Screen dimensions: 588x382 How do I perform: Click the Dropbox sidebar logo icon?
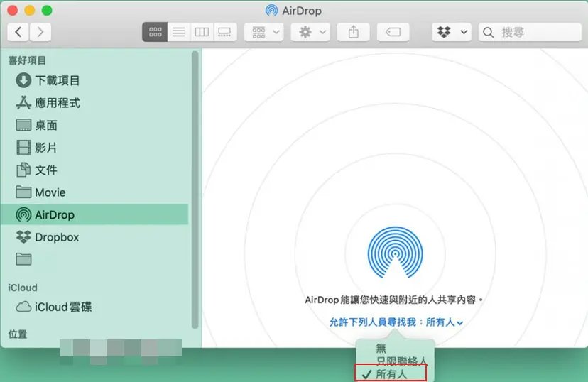pyautogui.click(x=23, y=237)
